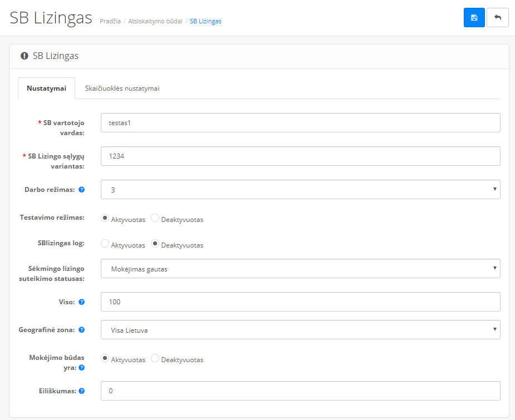Click the help icon beside Eiliškumas
The height and width of the screenshot is (420, 515).
(81, 391)
